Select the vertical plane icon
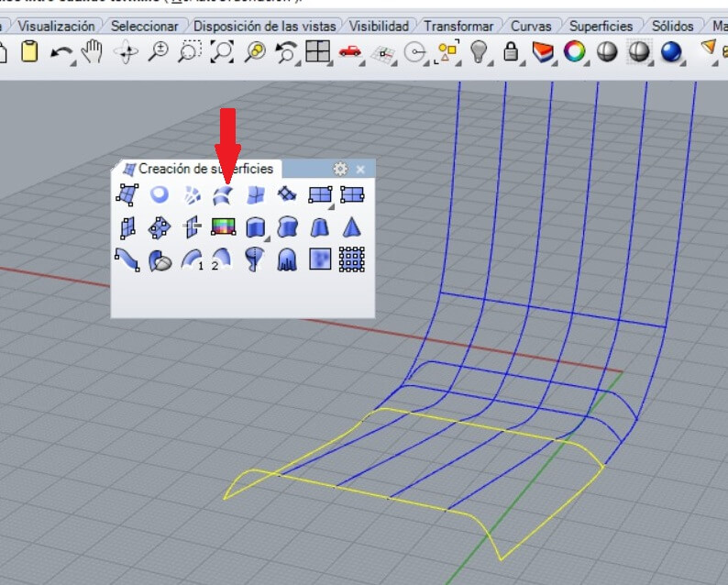728x585 pixels. 127,228
